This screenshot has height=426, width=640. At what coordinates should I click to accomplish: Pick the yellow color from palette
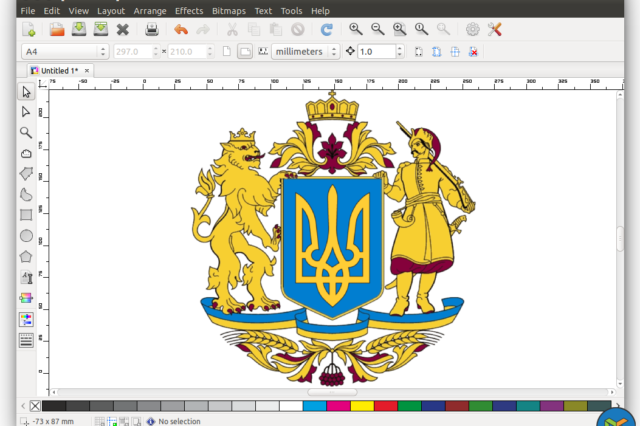tap(362, 406)
